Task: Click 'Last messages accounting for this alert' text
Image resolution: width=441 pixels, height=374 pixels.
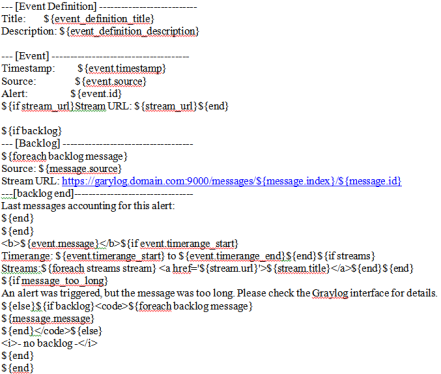Action: tap(88, 206)
